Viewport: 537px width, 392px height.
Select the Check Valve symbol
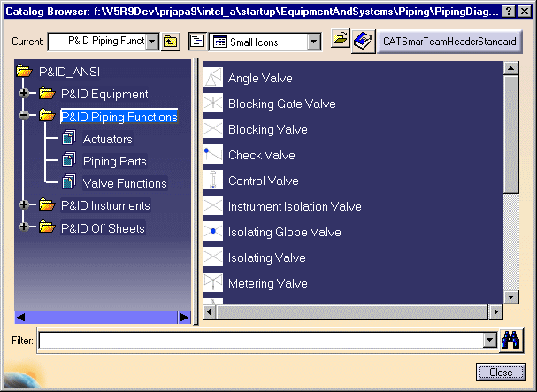[x=213, y=155]
